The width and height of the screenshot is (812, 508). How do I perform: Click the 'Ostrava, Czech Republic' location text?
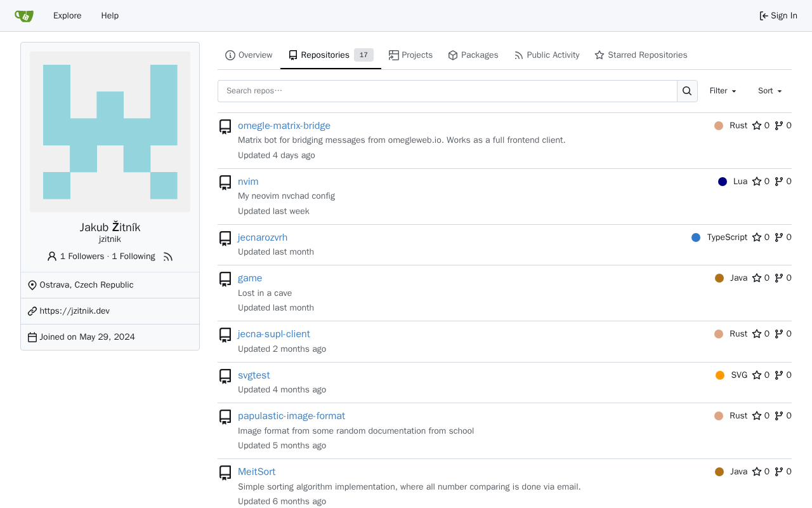(x=86, y=285)
